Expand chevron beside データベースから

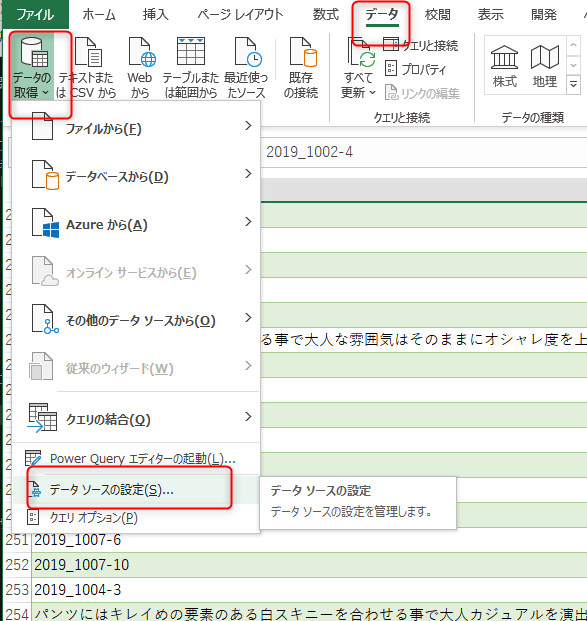tap(248, 173)
